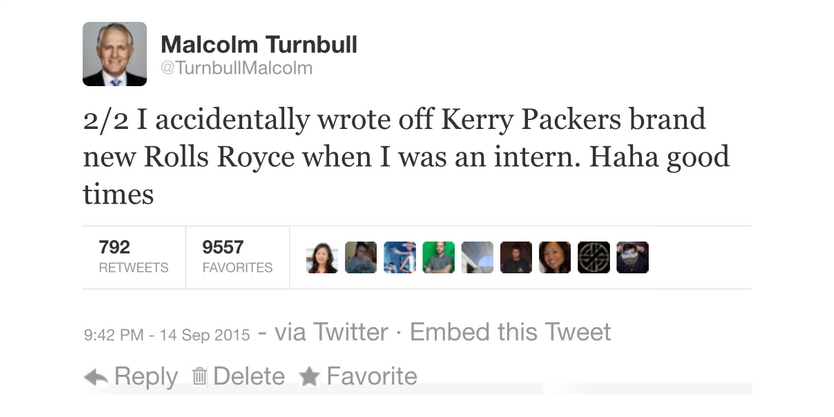Open Malcolm Turnbull's profile photo
This screenshot has width=834, height=417.
[114, 54]
